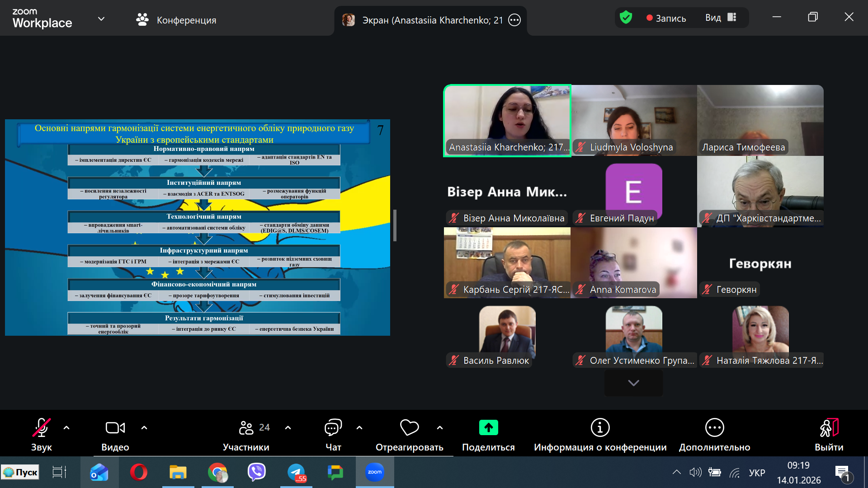
Task: Open Viber from the Windows taskbar
Action: click(x=256, y=472)
